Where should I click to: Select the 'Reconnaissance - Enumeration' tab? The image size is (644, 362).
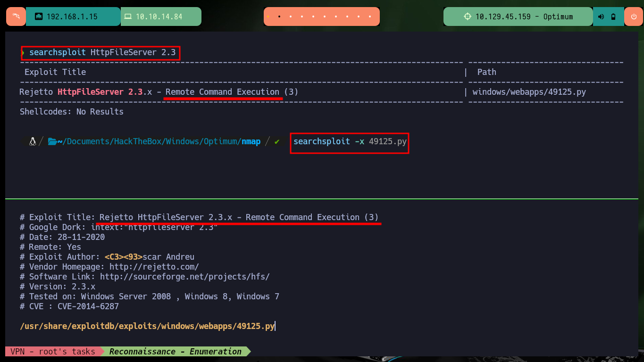tap(176, 352)
